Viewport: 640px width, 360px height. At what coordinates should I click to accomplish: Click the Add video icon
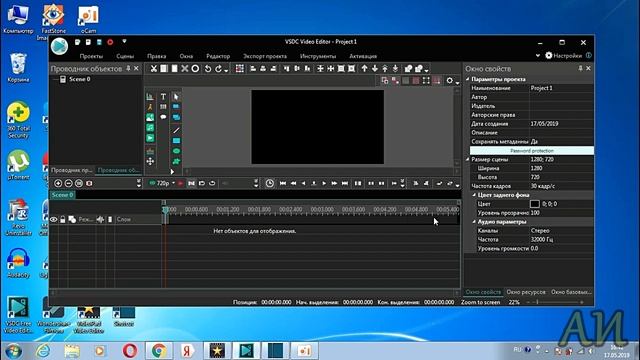[x=150, y=138]
